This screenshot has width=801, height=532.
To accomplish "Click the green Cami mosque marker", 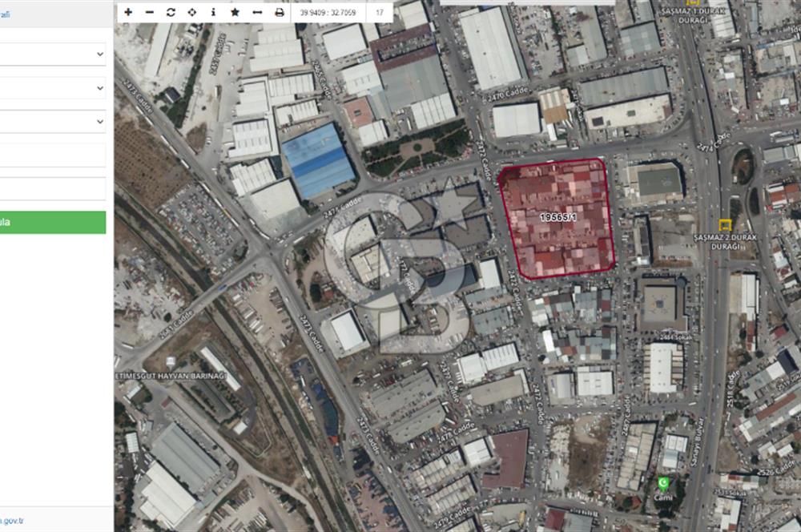I will (x=663, y=483).
